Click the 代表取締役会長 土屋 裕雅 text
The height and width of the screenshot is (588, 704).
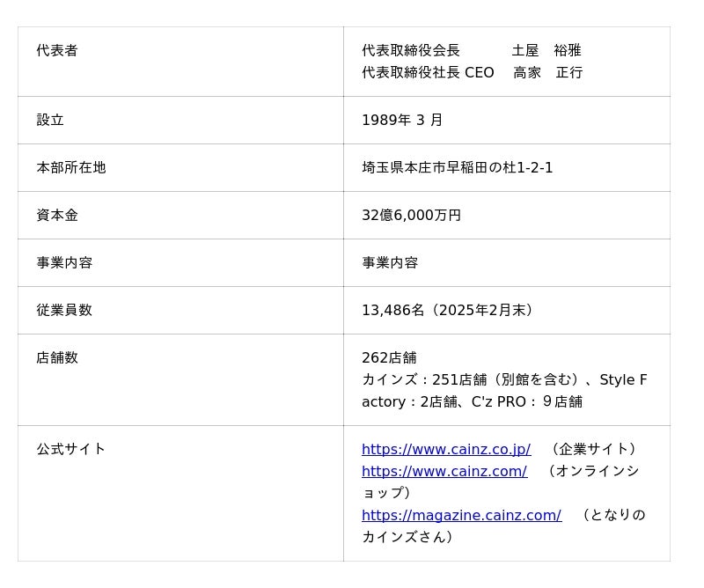[472, 50]
